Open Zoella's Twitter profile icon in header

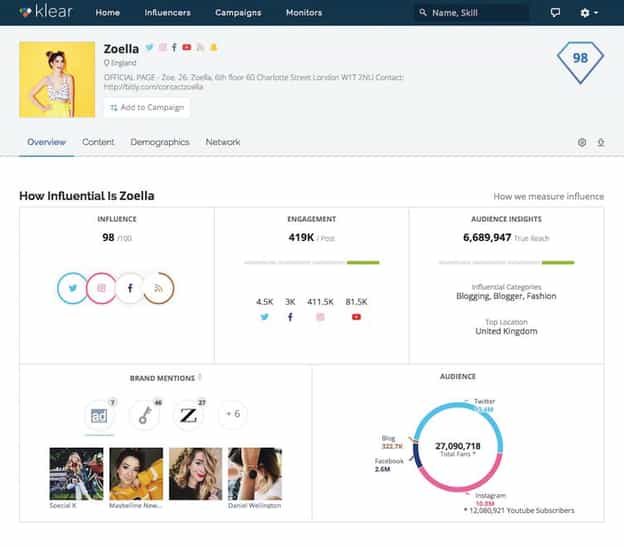[x=150, y=47]
